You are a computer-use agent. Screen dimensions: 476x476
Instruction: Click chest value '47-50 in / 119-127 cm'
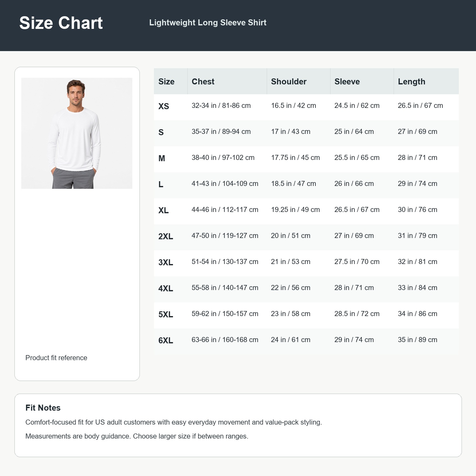pos(225,236)
